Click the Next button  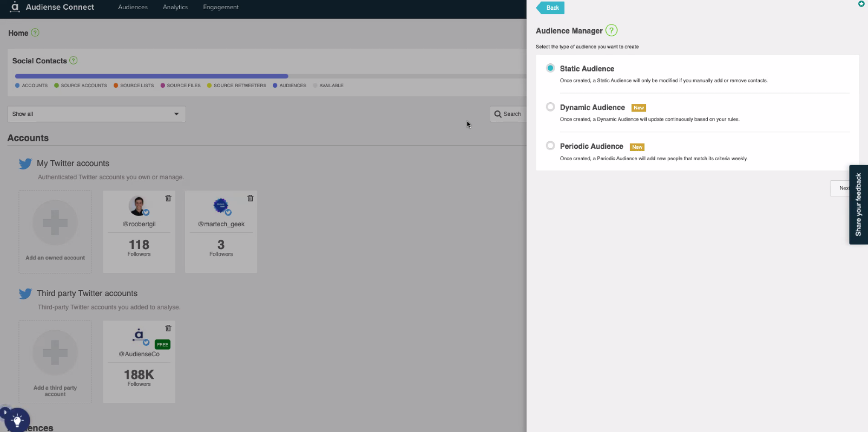coord(843,188)
